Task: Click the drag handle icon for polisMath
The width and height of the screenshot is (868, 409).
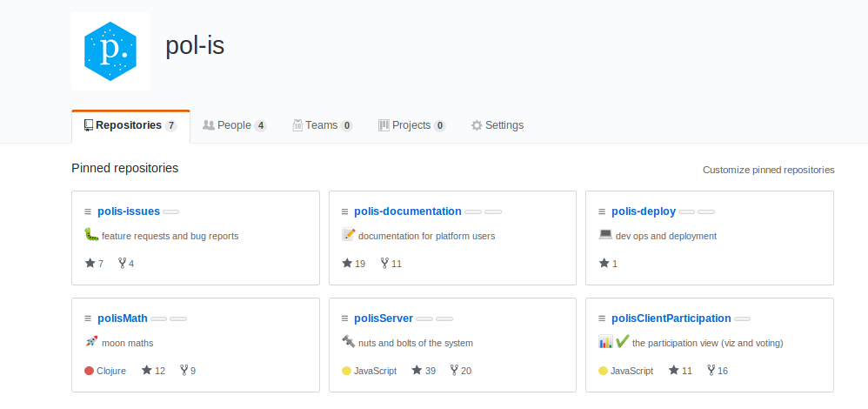Action: pyautogui.click(x=88, y=318)
